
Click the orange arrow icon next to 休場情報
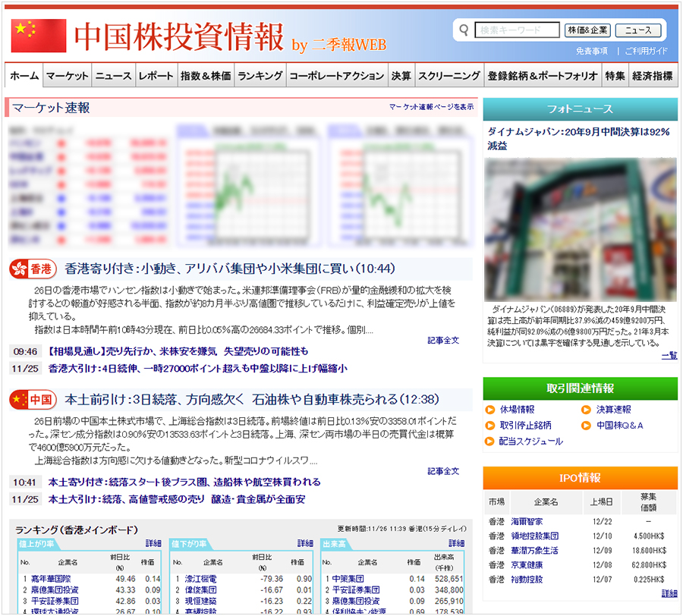(490, 410)
